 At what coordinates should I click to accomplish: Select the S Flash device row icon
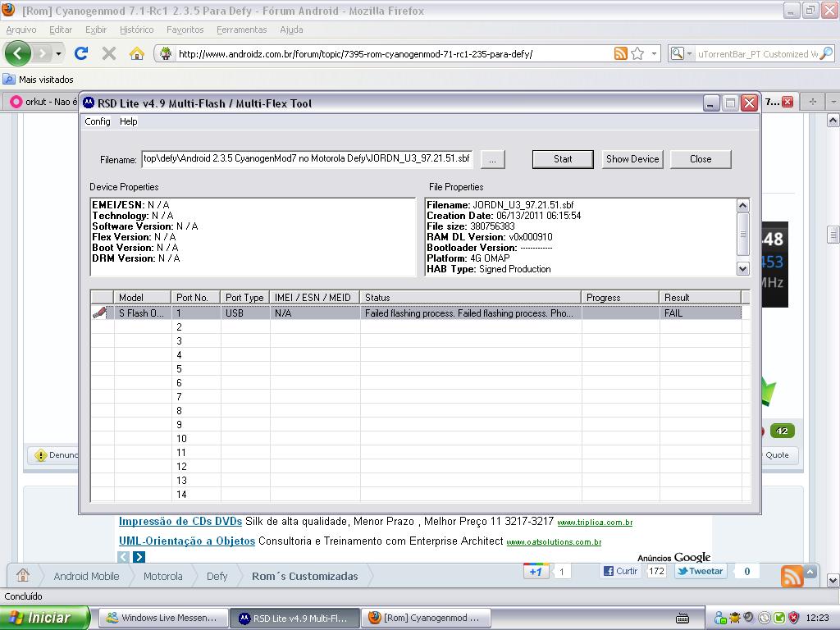(x=99, y=313)
